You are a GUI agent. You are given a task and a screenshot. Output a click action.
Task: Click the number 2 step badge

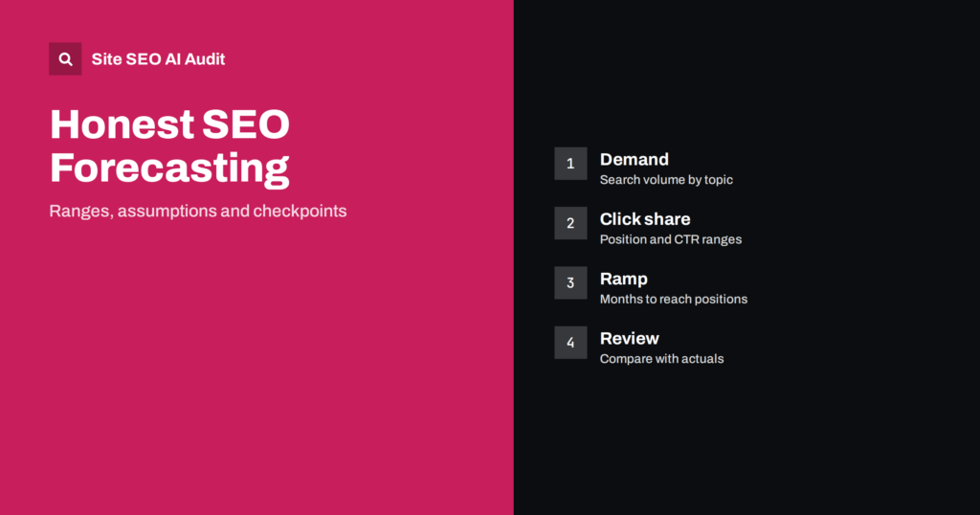[x=570, y=223]
